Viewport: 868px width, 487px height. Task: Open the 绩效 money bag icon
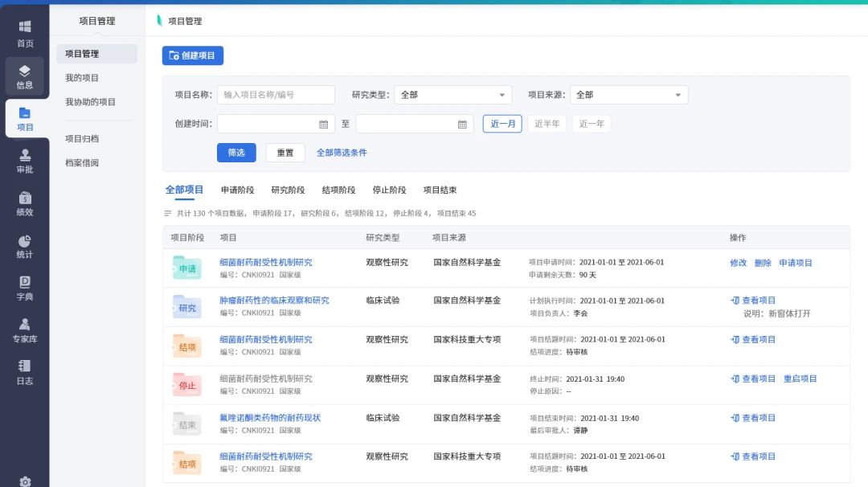[x=25, y=198]
